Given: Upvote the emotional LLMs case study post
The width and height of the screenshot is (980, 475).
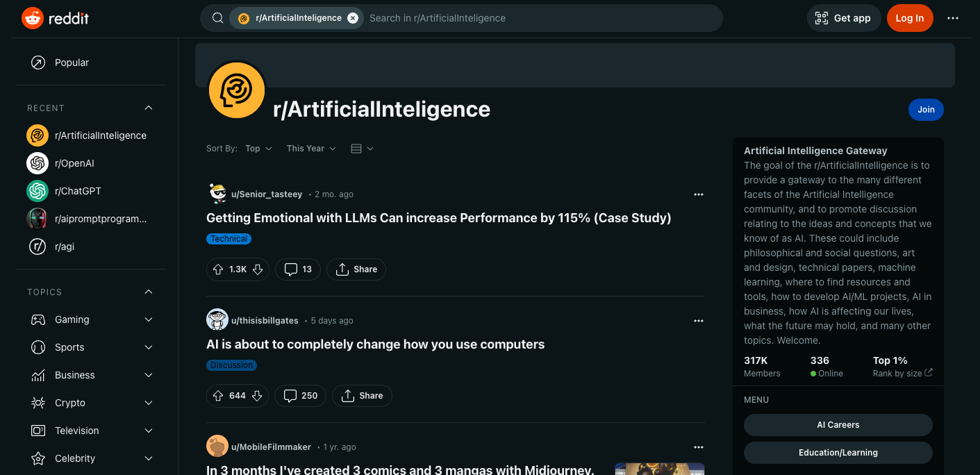Looking at the screenshot, I should coord(217,269).
